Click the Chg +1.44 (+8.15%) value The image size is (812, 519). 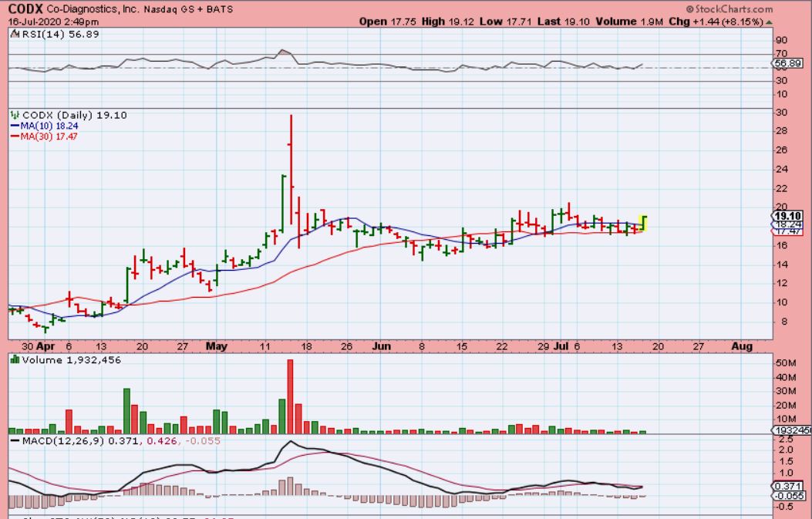point(716,22)
